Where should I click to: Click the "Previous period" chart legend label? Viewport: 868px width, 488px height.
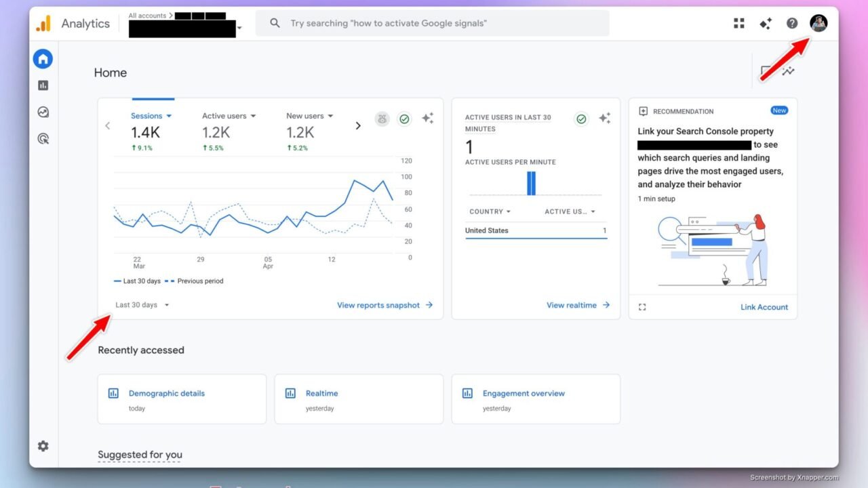click(200, 281)
